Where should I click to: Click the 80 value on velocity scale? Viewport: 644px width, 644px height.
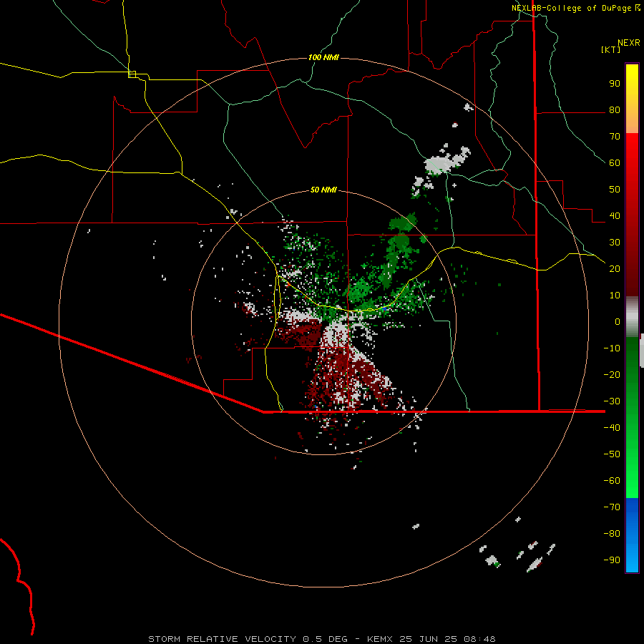pyautogui.click(x=615, y=110)
